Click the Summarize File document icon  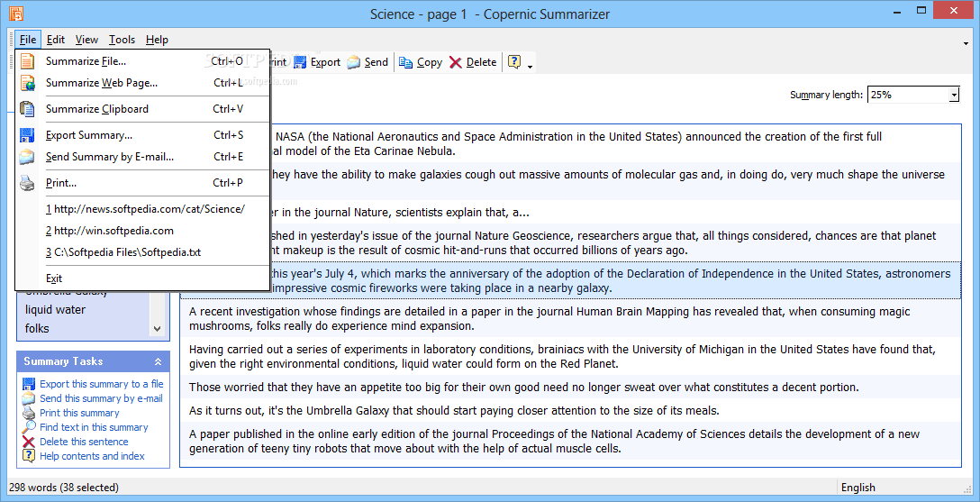click(27, 61)
